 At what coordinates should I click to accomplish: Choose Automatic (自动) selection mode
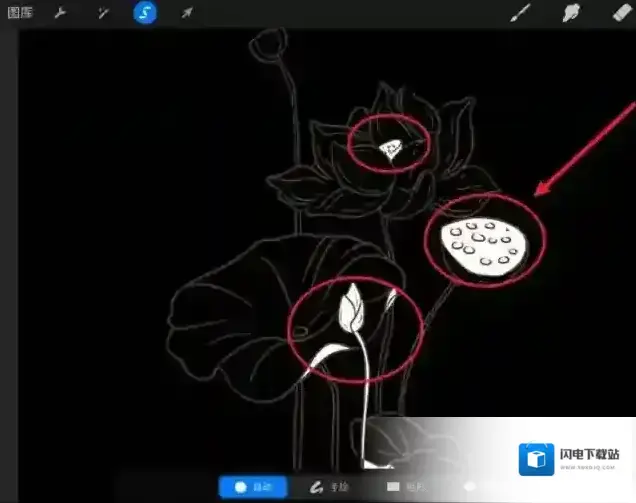pyautogui.click(x=253, y=487)
